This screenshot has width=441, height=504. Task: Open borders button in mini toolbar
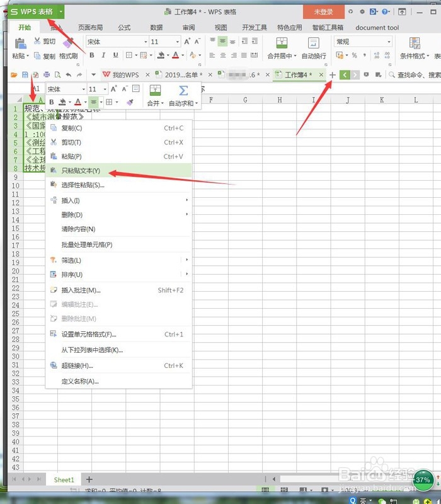109,102
